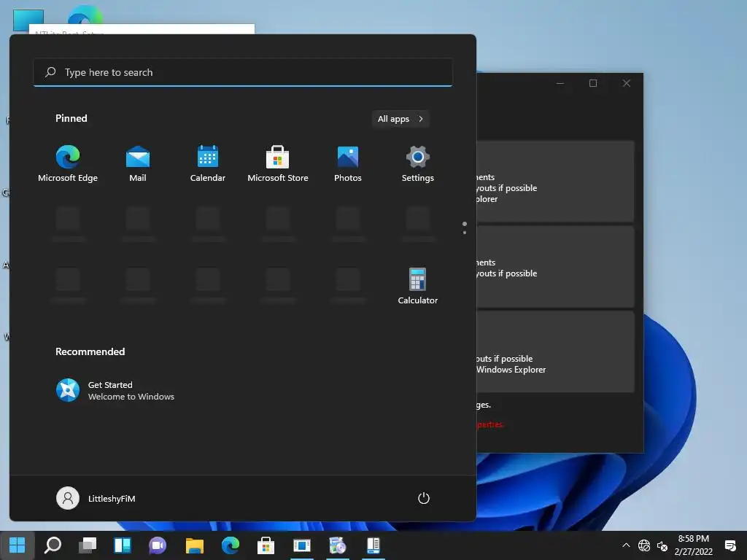Launch the Calculator app
This screenshot has width=747, height=560.
pyautogui.click(x=418, y=286)
